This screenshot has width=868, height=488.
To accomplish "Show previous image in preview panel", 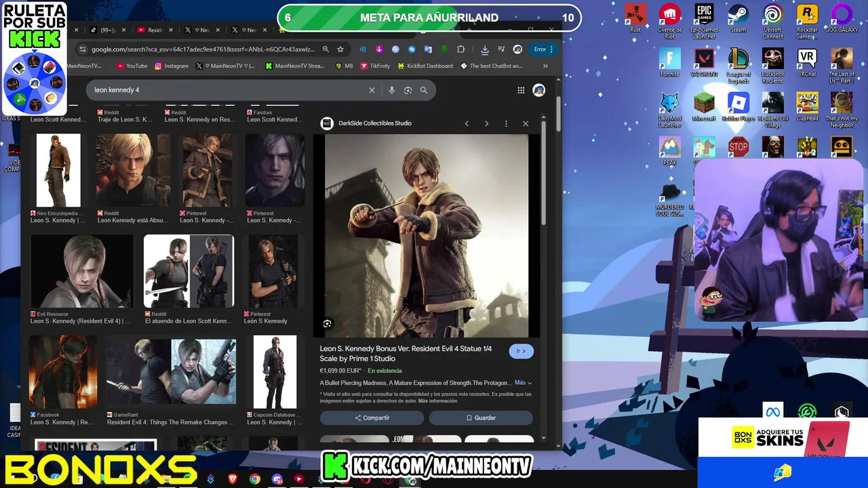I will point(467,123).
